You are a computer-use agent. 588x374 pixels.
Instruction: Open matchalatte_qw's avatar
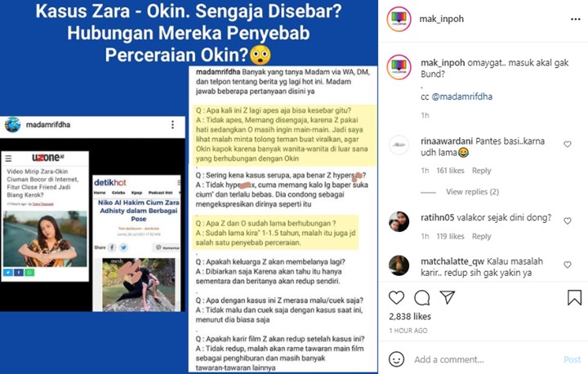(x=399, y=265)
